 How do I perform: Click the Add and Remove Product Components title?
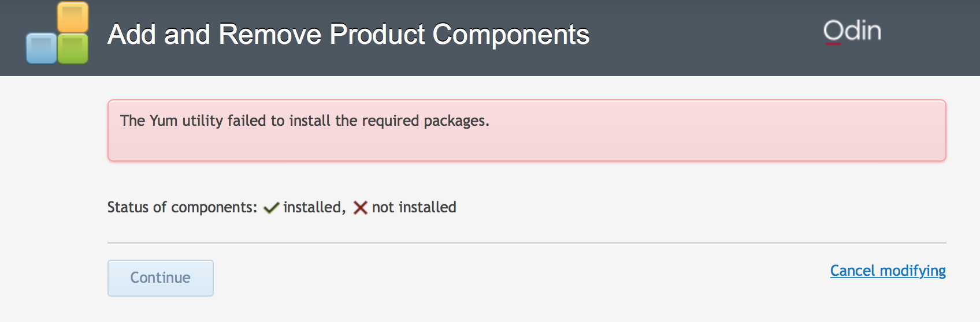(348, 34)
